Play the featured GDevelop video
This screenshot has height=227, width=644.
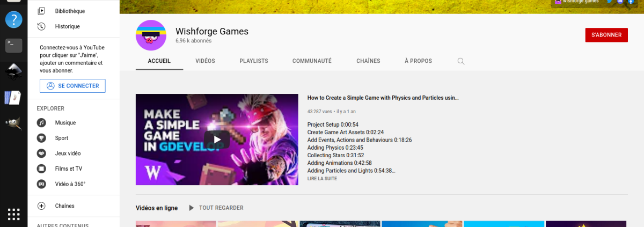coord(217,140)
